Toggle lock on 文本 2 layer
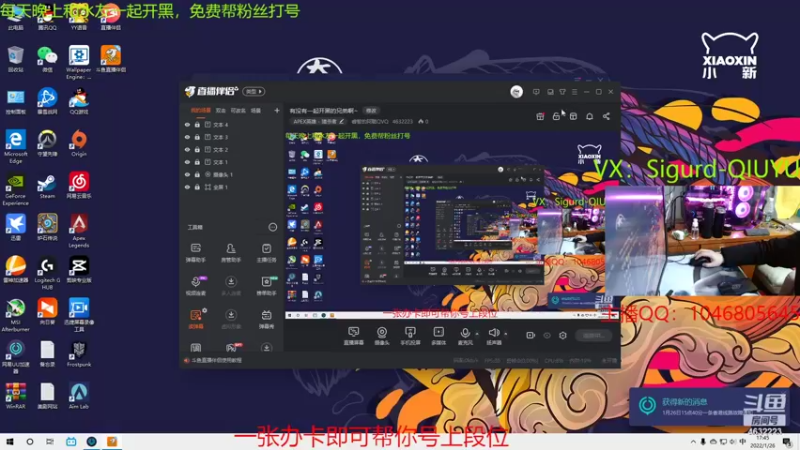Image resolution: width=800 pixels, height=450 pixels. [x=197, y=149]
